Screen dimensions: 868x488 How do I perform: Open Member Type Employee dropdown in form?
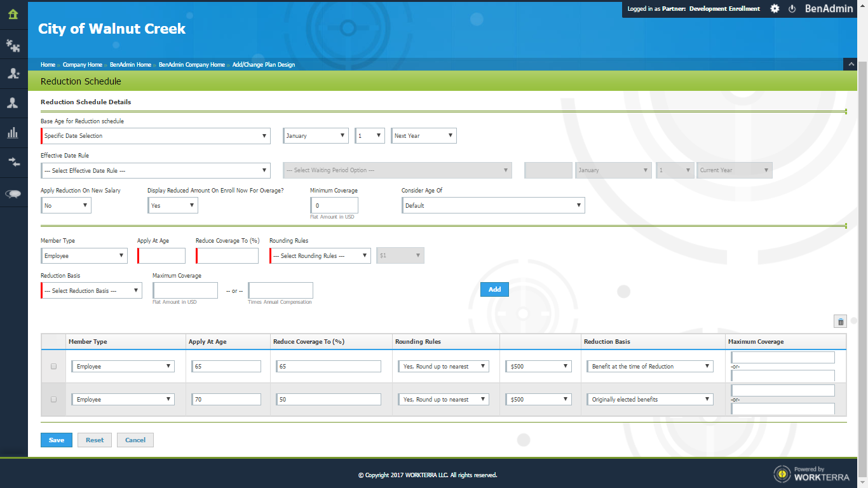(84, 255)
